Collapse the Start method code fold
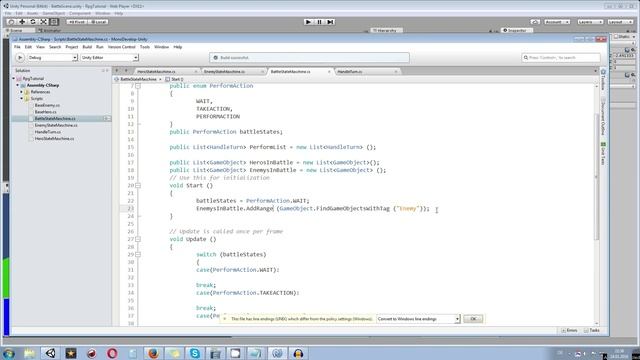640x360 pixels. coord(138,186)
